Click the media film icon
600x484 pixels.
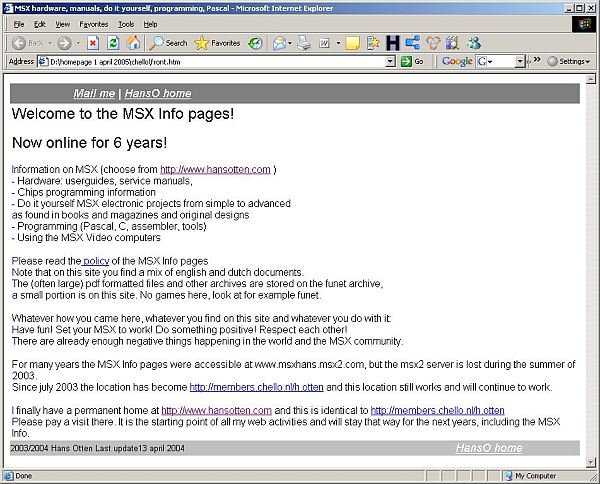pos(453,43)
